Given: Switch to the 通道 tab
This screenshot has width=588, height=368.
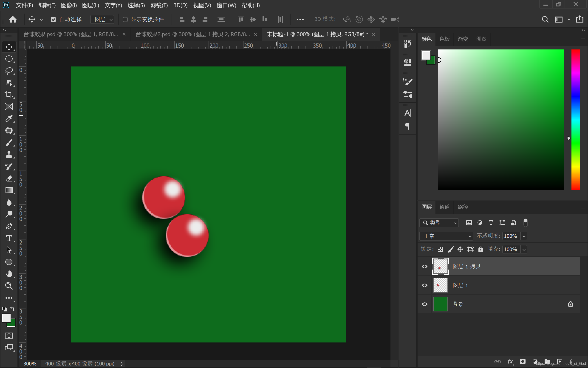Looking at the screenshot, I should coord(444,207).
